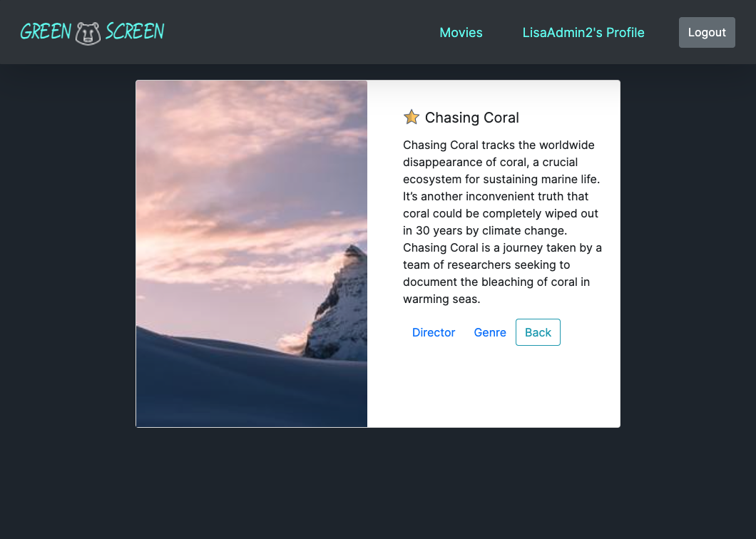Screen dimensions: 756x539
Task: Go to LisaAdmin2's Profile page
Action: coord(583,32)
